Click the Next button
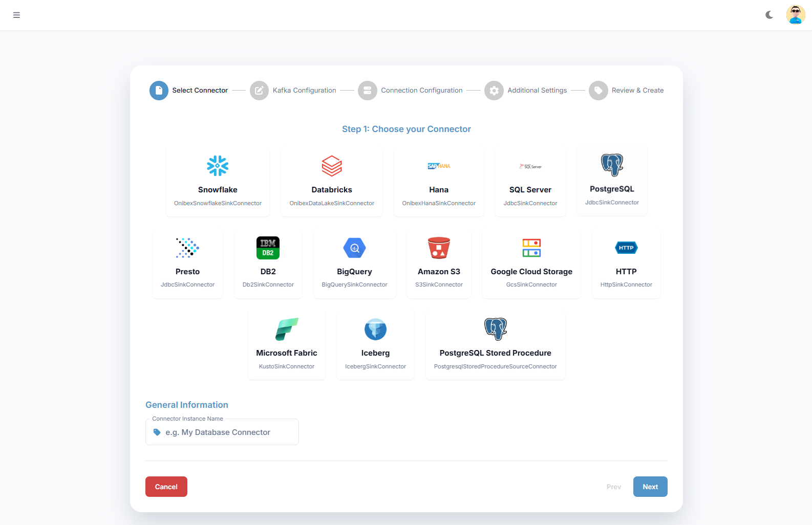This screenshot has height=525, width=812. pyautogui.click(x=650, y=487)
